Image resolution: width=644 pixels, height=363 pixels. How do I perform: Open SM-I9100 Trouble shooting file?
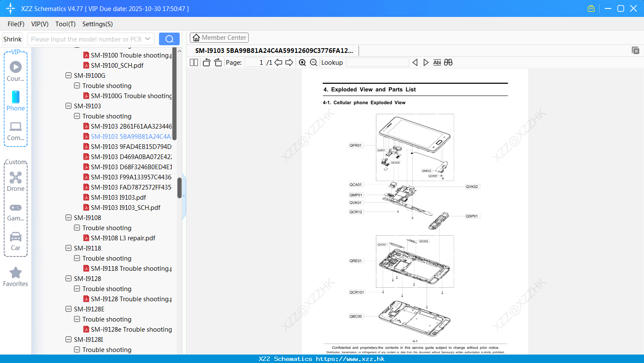(128, 55)
